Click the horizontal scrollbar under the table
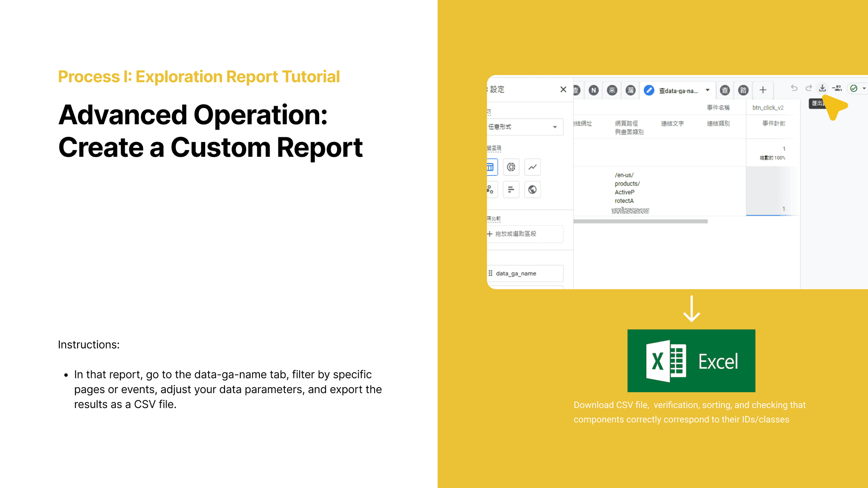This screenshot has height=488, width=868. pyautogui.click(x=640, y=221)
